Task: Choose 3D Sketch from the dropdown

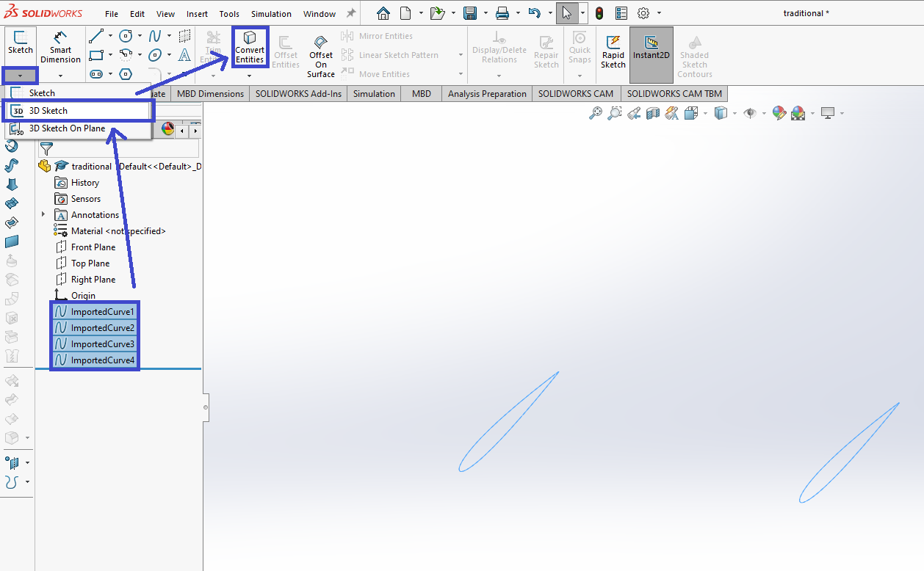Action: (79, 111)
